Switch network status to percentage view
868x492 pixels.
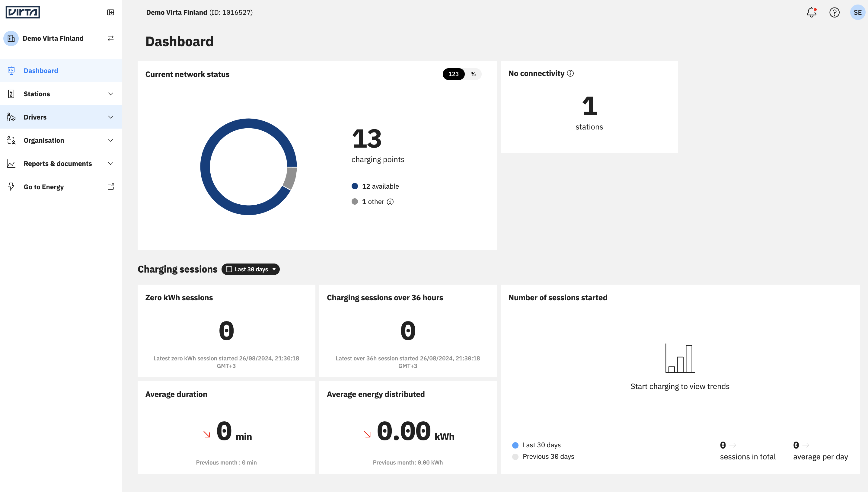coord(473,74)
